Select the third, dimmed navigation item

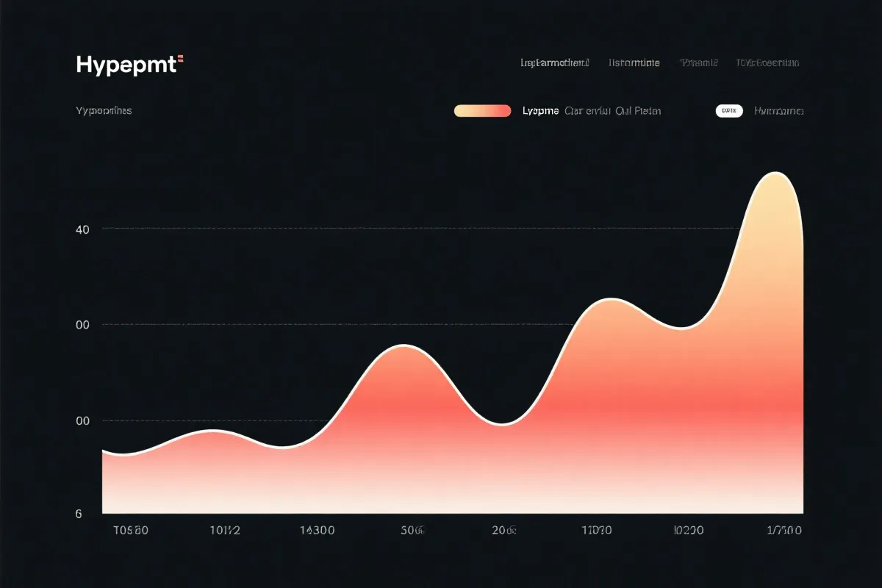click(x=698, y=63)
